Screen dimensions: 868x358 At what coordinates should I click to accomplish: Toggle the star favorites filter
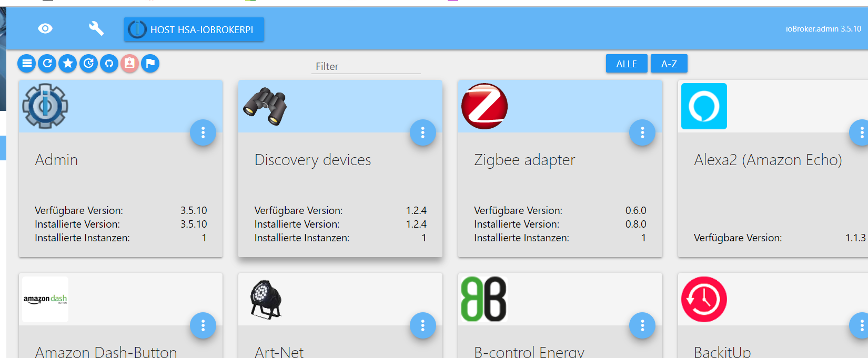coord(68,64)
